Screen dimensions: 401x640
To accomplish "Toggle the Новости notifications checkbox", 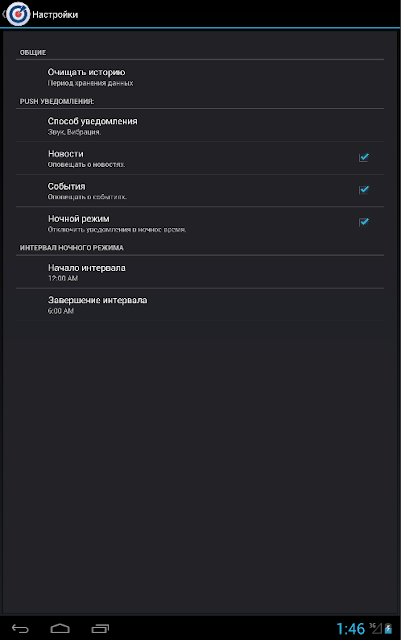I will 363,158.
